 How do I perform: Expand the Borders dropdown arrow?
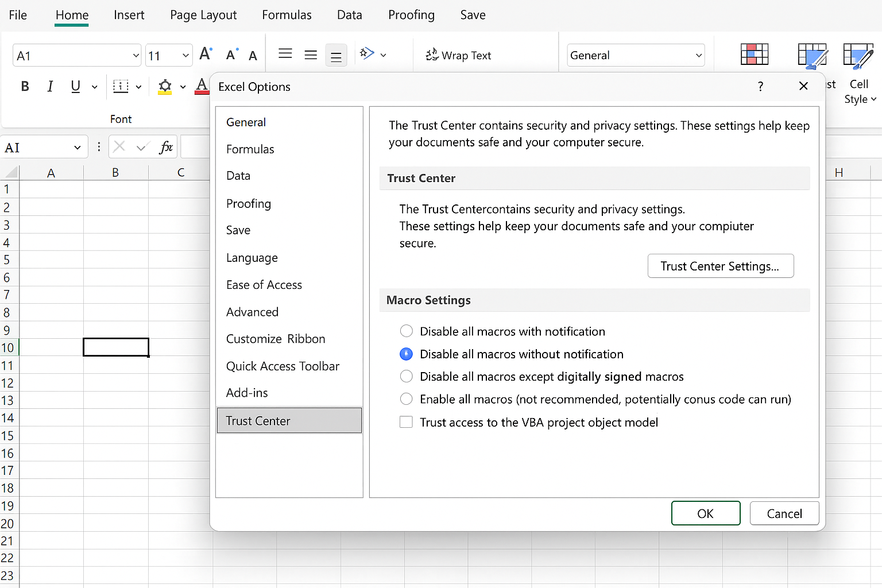pyautogui.click(x=138, y=87)
